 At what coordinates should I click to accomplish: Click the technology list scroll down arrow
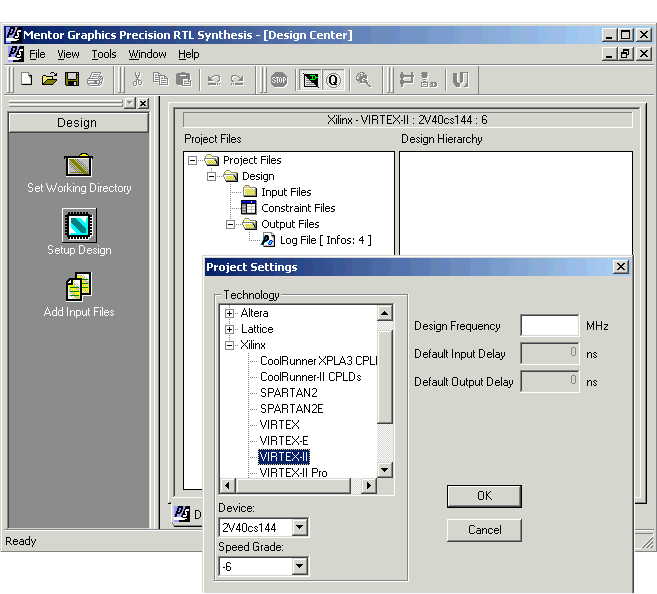(384, 469)
